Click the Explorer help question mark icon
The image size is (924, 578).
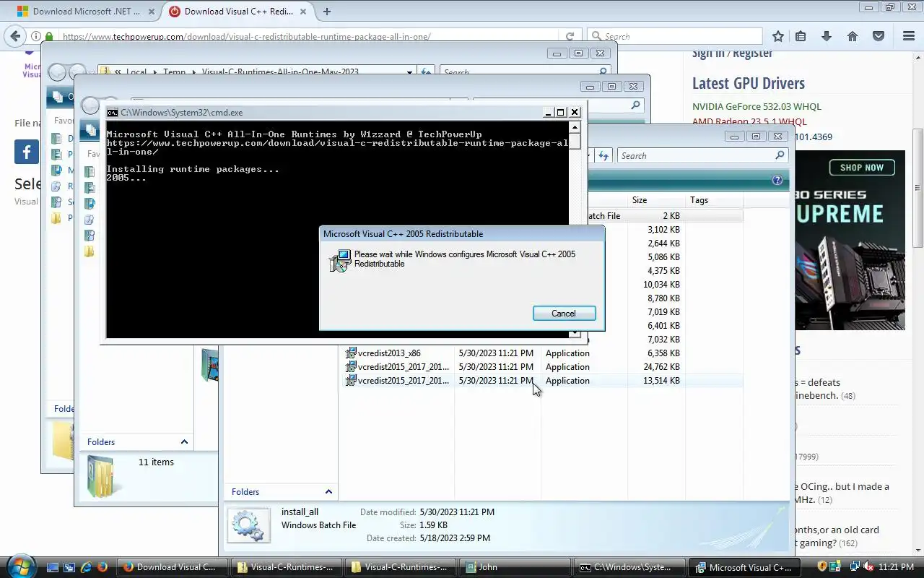click(777, 181)
